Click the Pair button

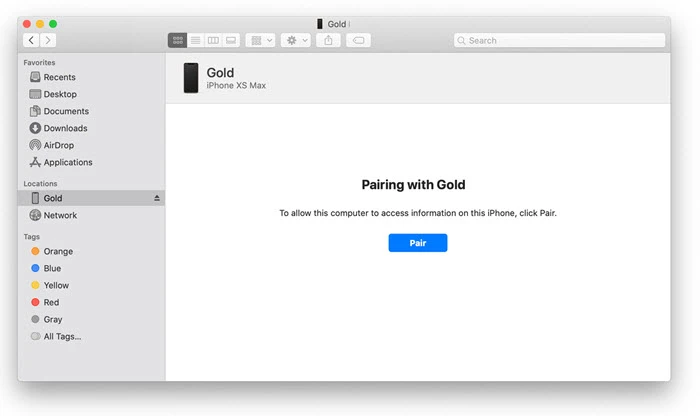[417, 243]
